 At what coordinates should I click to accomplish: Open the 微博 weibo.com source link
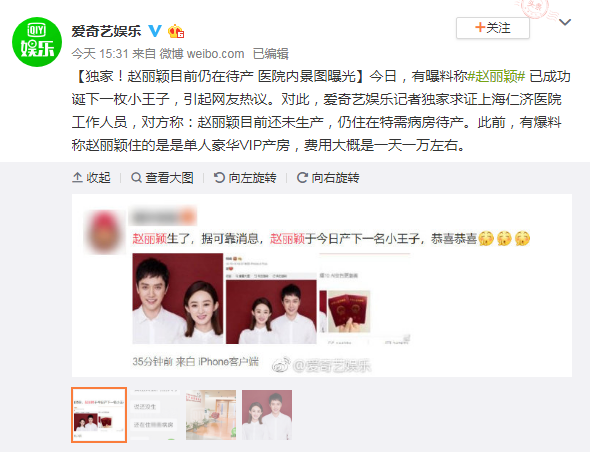click(x=202, y=54)
